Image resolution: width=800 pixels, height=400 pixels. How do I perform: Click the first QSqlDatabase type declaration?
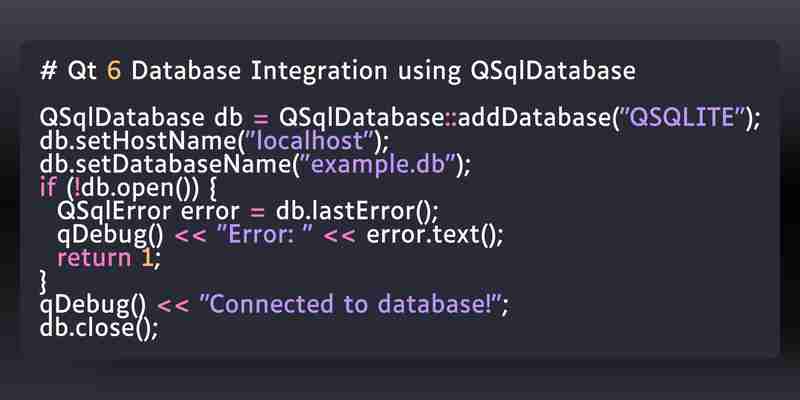pyautogui.click(x=122, y=118)
